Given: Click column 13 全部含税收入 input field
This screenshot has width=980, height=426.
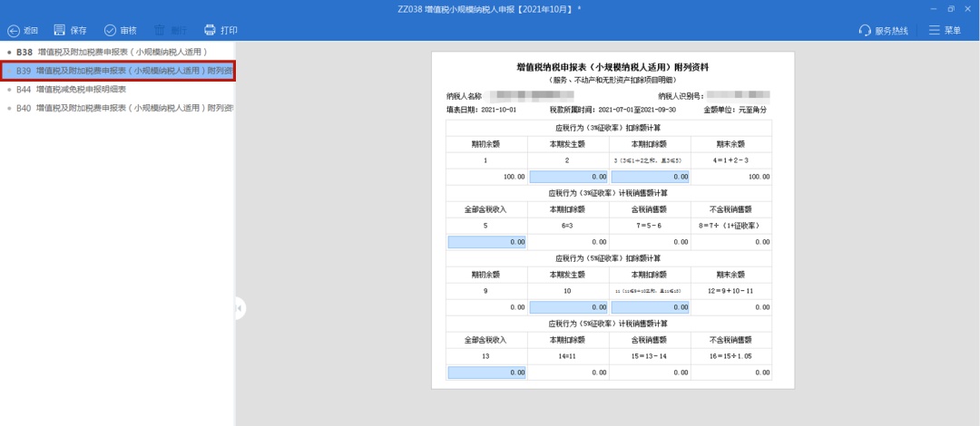Looking at the screenshot, I should point(486,373).
